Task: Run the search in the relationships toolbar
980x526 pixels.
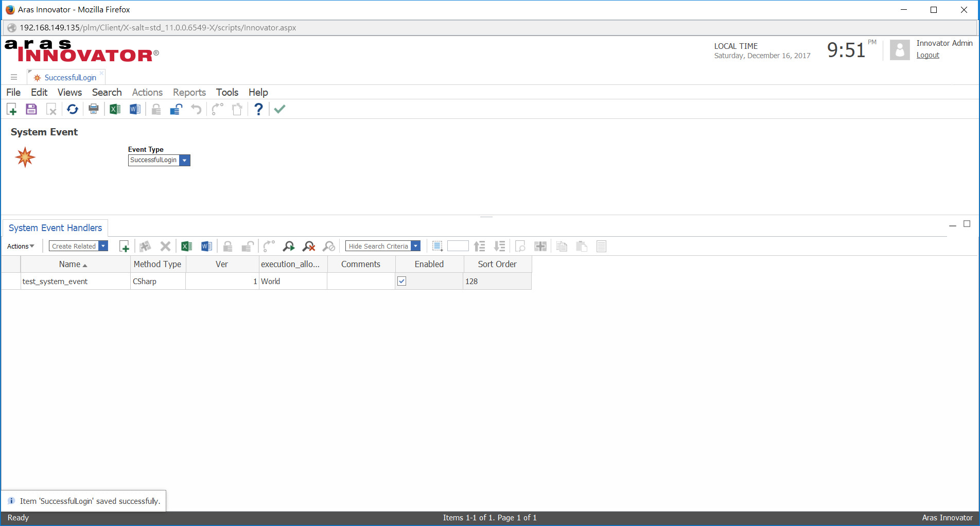Action: click(289, 247)
